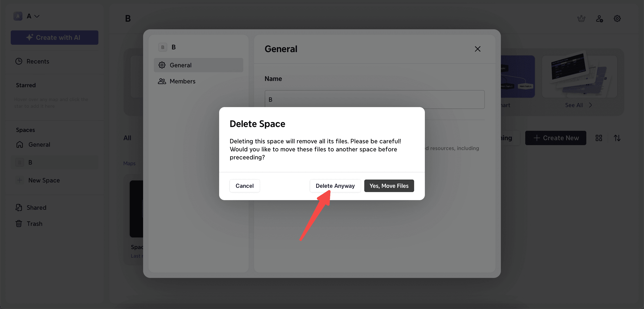
Task: Select space B in the sidebar
Action: pos(55,163)
